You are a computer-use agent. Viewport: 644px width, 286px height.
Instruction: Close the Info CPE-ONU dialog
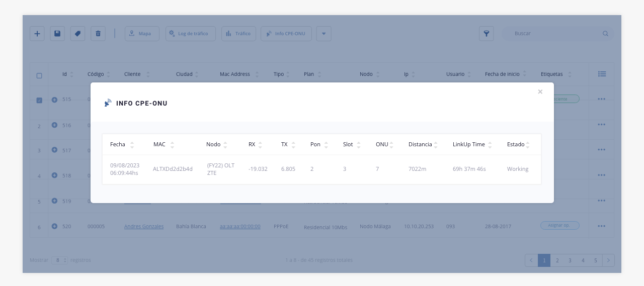click(540, 92)
